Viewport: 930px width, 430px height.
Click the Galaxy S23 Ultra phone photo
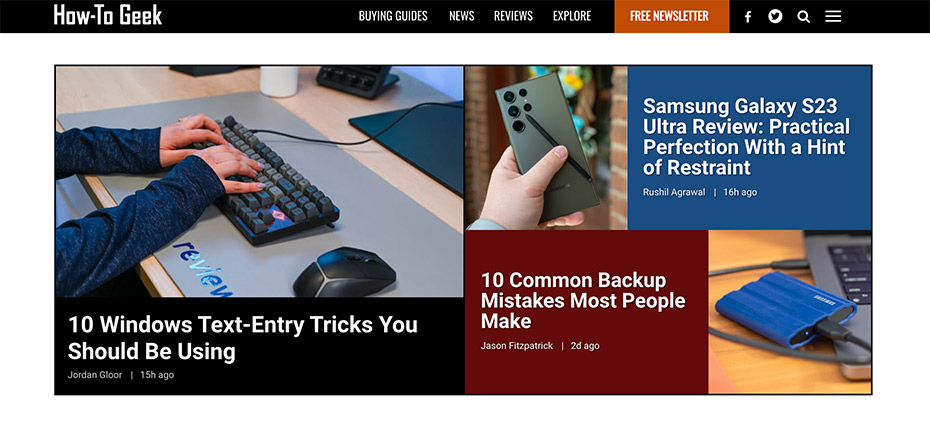pos(546,148)
